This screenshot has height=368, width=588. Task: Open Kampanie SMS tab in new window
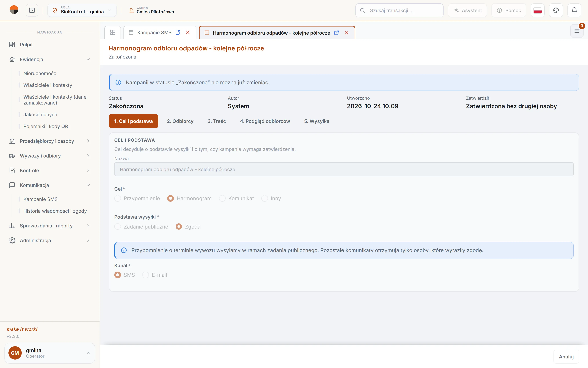(178, 32)
